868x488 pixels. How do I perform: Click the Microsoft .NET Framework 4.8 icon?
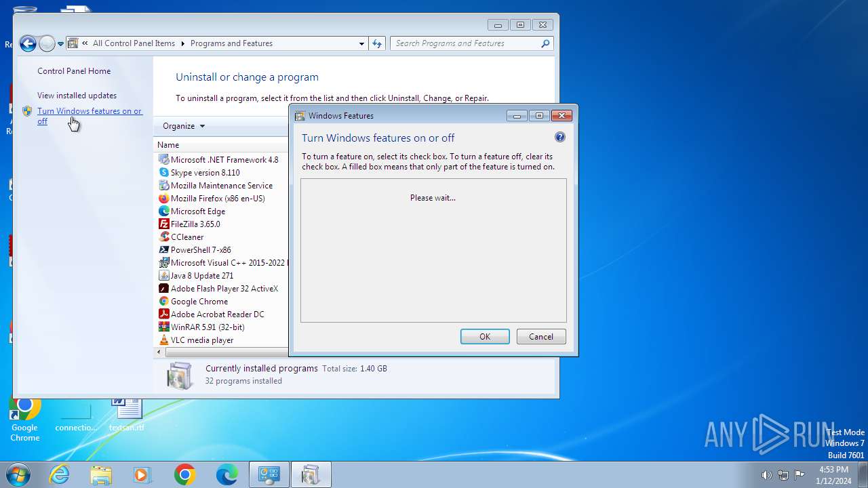pos(163,160)
